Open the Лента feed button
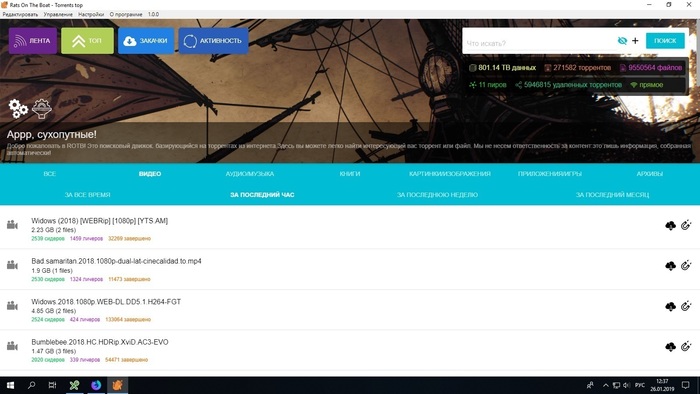This screenshot has height=394, width=700. click(33, 41)
